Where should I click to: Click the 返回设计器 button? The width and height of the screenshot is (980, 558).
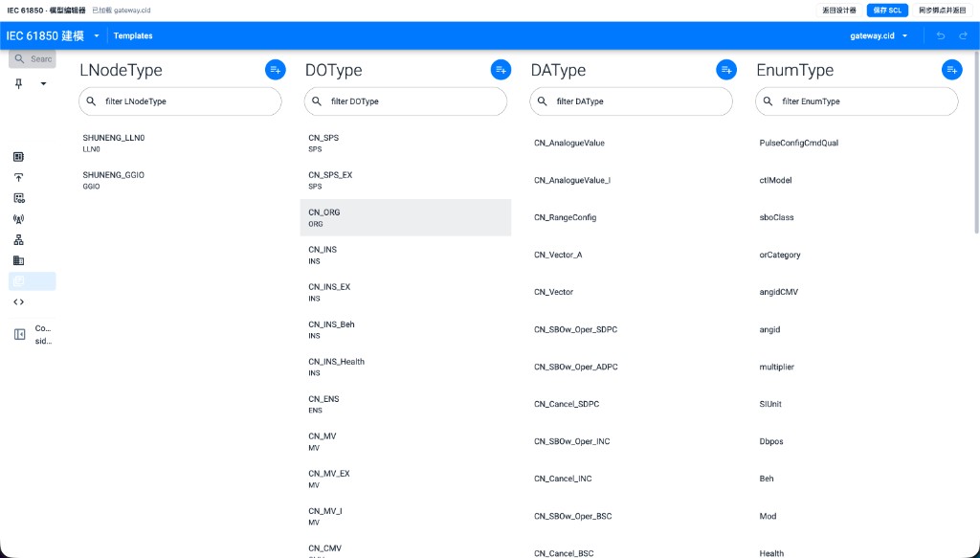(x=838, y=10)
